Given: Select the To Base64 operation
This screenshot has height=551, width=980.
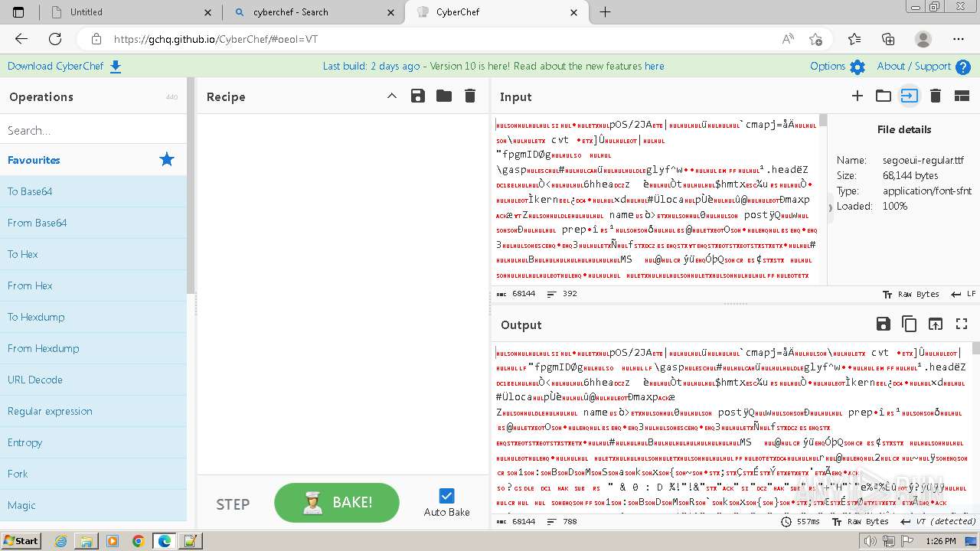Looking at the screenshot, I should (x=93, y=191).
